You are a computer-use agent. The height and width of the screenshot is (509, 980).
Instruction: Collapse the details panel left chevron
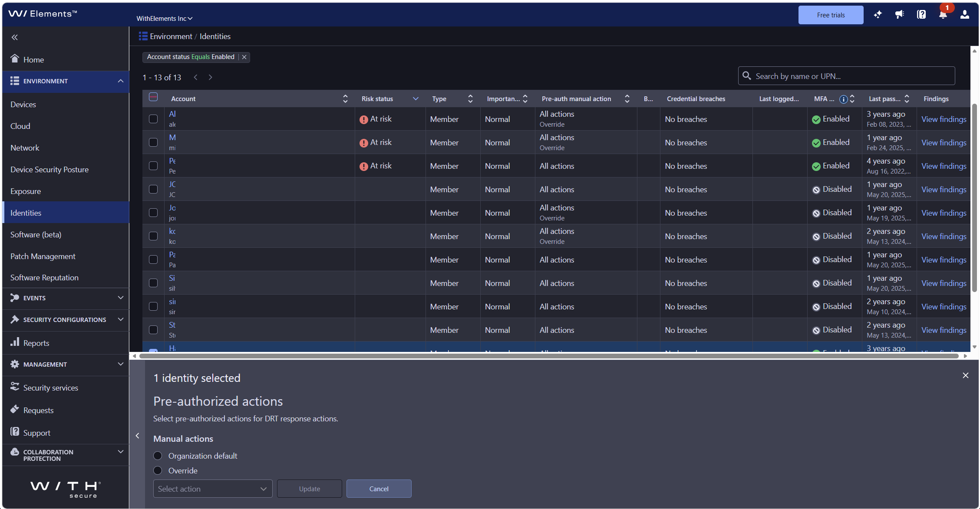pyautogui.click(x=137, y=436)
